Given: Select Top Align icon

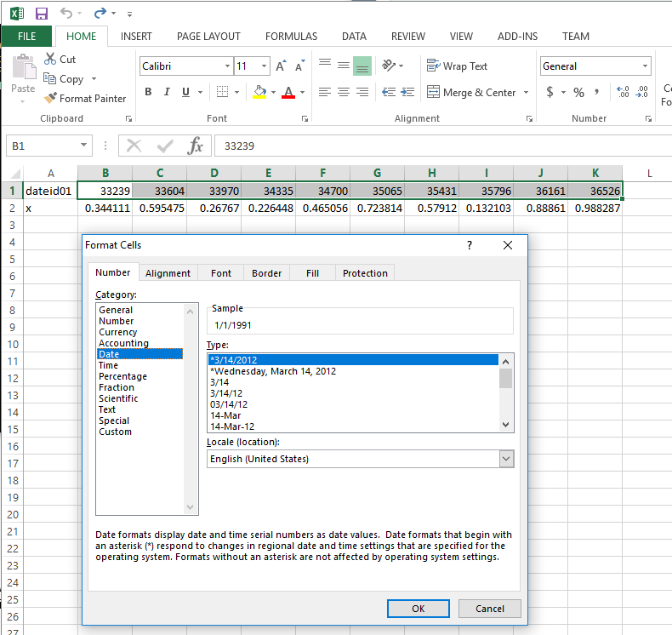Looking at the screenshot, I should [x=325, y=63].
